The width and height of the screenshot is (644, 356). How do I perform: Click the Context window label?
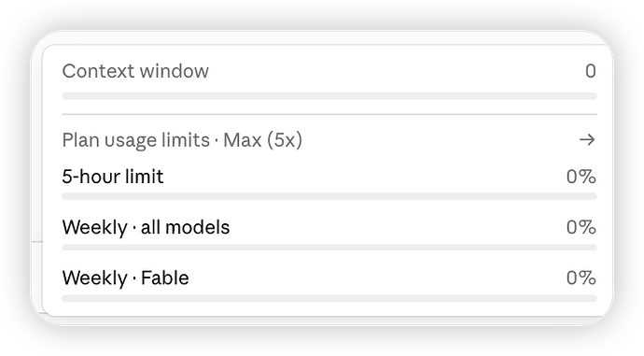coord(135,71)
